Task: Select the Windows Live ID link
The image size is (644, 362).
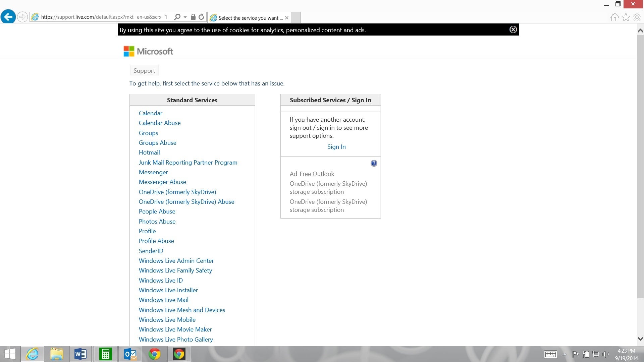Action: [x=161, y=281]
